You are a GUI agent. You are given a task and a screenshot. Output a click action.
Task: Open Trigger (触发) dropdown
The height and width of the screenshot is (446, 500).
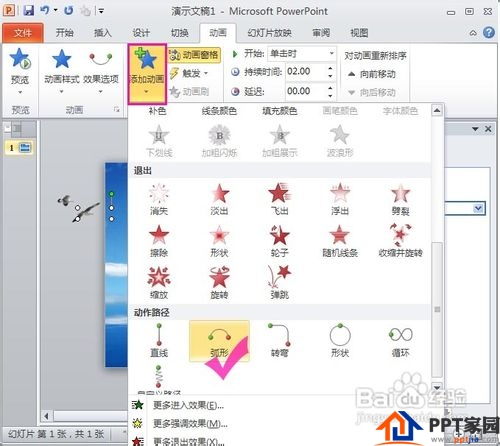click(189, 73)
